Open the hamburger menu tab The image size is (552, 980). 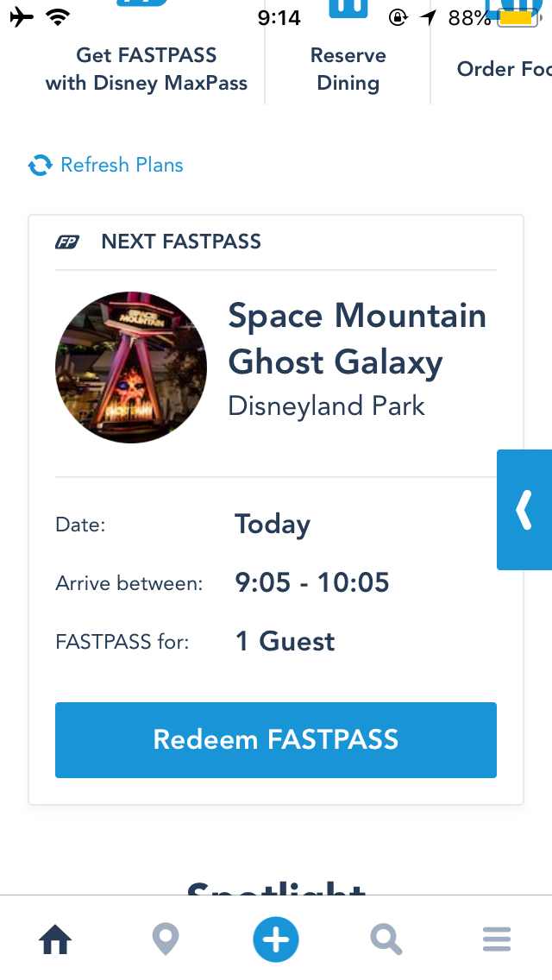pos(497,939)
